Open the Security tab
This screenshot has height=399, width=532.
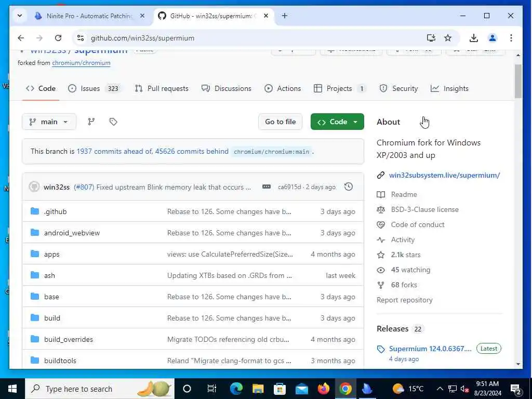point(398,88)
